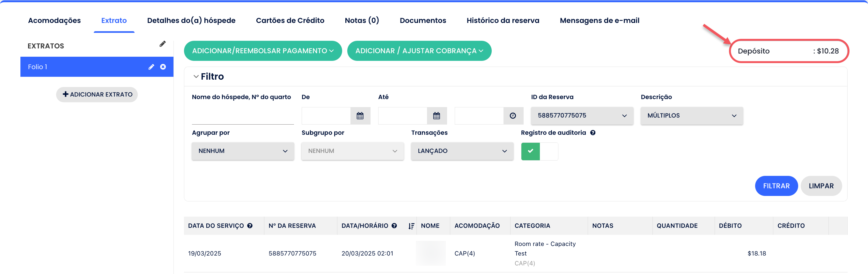Remove Folio 1 with the X icon
The image size is (868, 274).
163,67
